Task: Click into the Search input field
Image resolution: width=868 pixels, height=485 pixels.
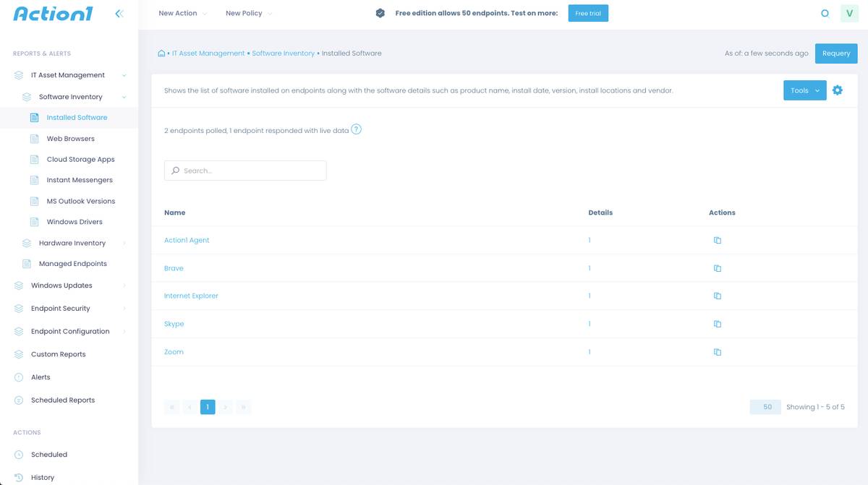Action: (245, 171)
